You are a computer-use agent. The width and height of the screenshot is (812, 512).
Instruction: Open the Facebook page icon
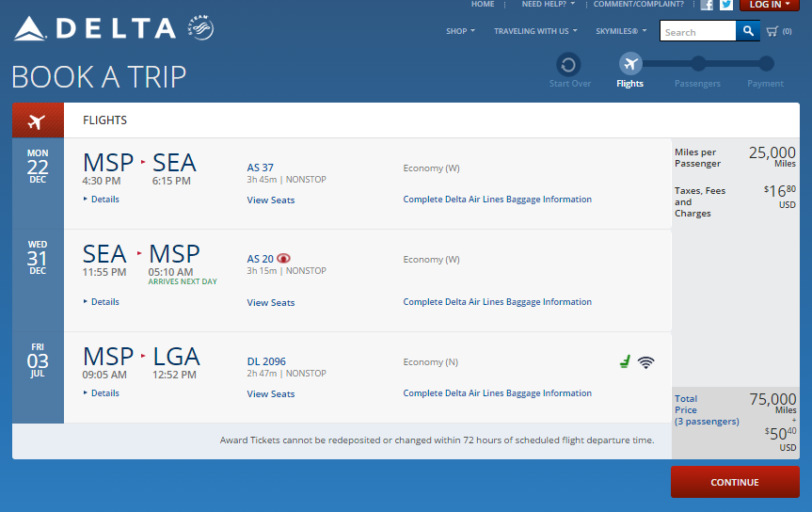(x=707, y=5)
